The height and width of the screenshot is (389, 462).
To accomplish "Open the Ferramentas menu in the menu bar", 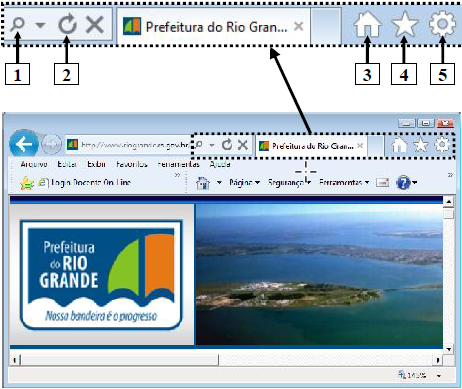I will [178, 164].
